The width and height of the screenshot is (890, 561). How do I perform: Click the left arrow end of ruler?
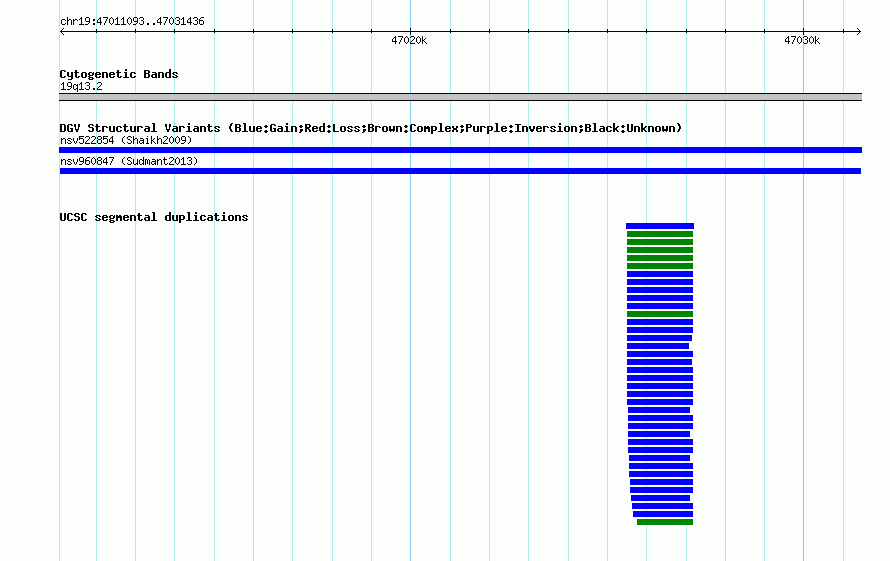[63, 31]
